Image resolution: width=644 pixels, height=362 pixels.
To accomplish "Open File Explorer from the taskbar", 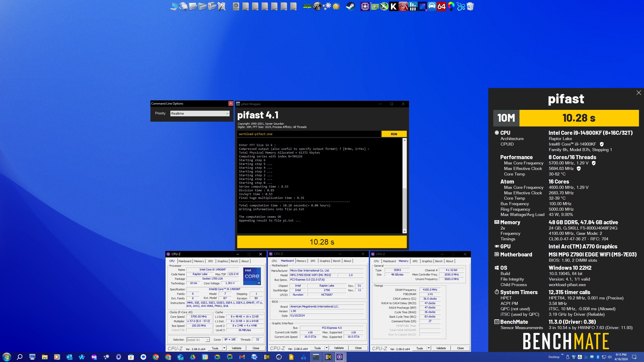I will [x=45, y=357].
